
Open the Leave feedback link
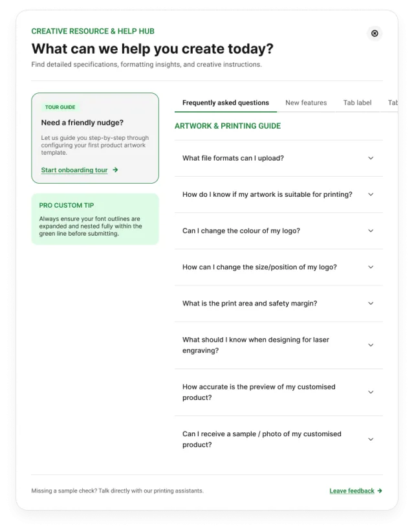point(352,491)
